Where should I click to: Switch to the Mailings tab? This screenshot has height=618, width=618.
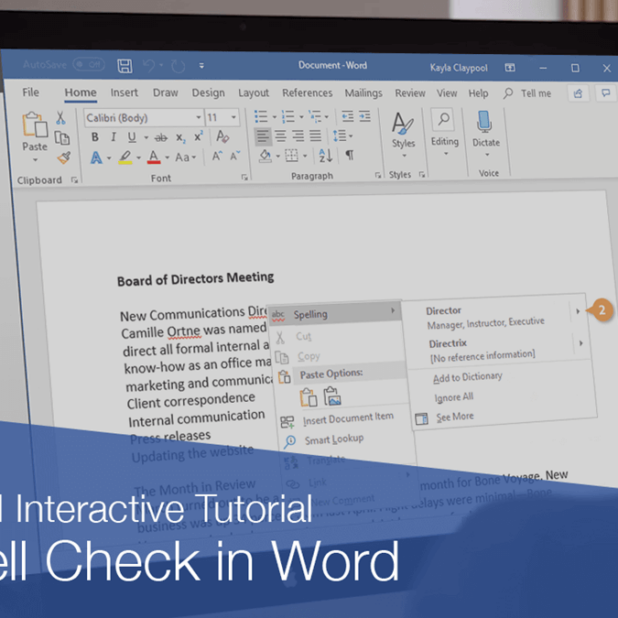tap(363, 93)
